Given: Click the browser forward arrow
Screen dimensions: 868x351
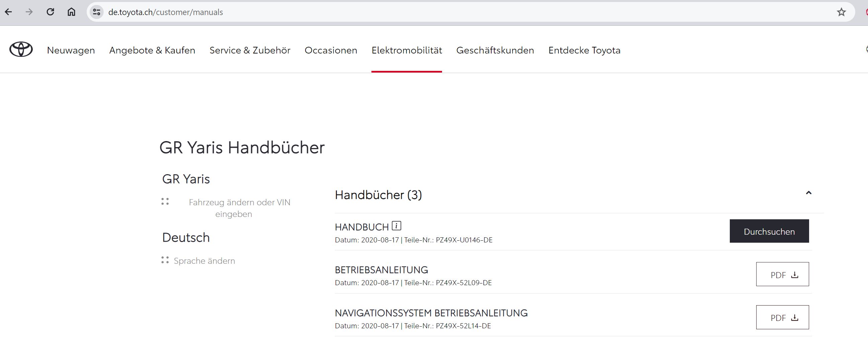Looking at the screenshot, I should click(29, 12).
